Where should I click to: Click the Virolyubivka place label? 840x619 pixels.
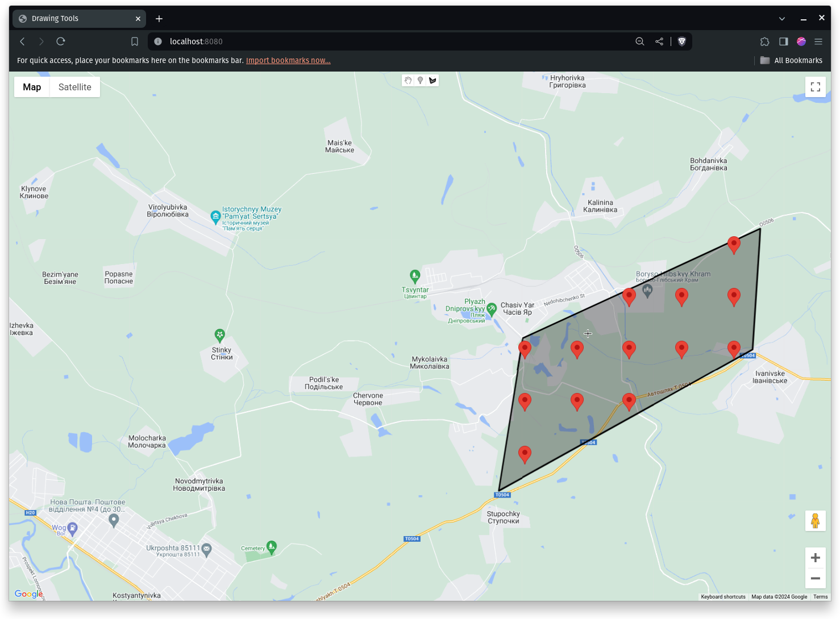point(168,211)
